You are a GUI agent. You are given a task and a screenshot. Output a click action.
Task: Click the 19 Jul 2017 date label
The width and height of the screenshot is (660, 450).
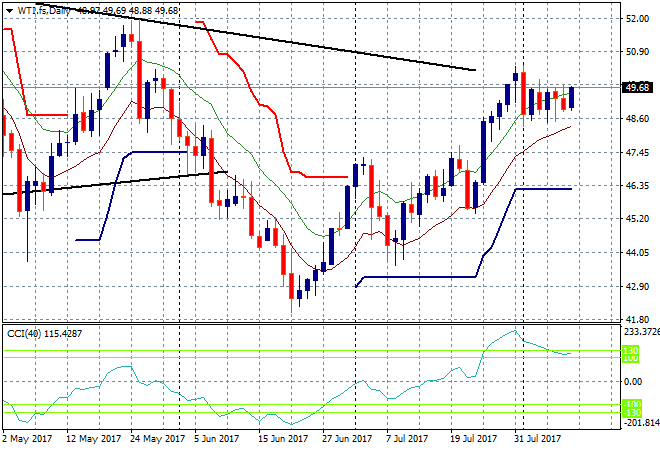(474, 439)
